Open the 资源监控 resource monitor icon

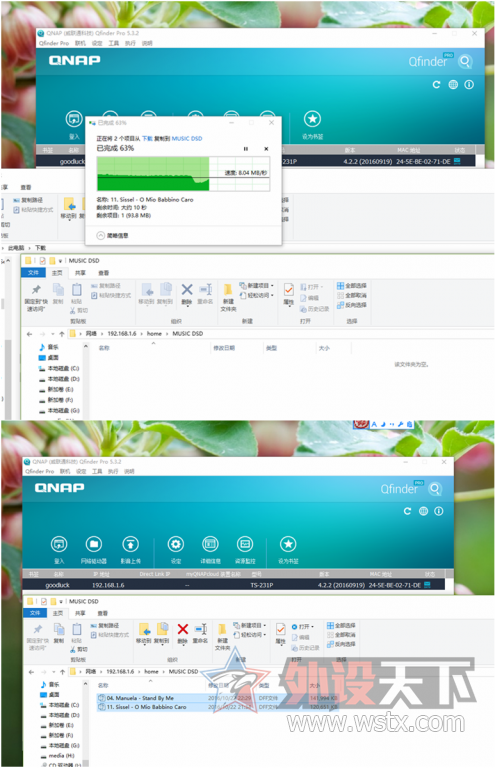tap(245, 544)
